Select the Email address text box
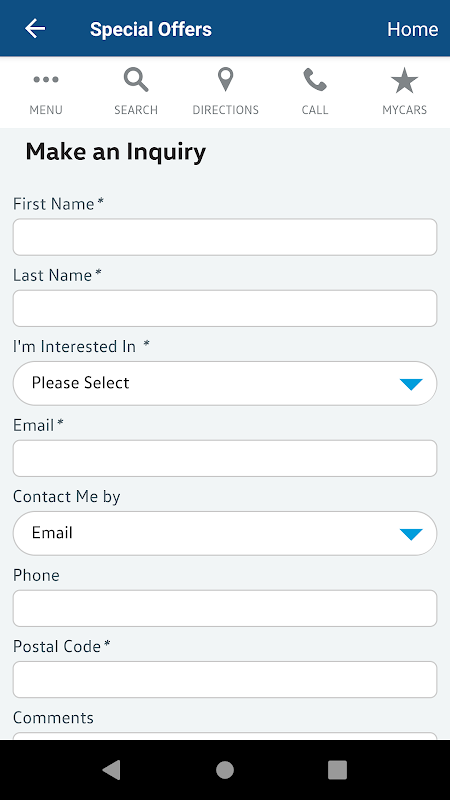The width and height of the screenshot is (450, 800). click(x=225, y=459)
